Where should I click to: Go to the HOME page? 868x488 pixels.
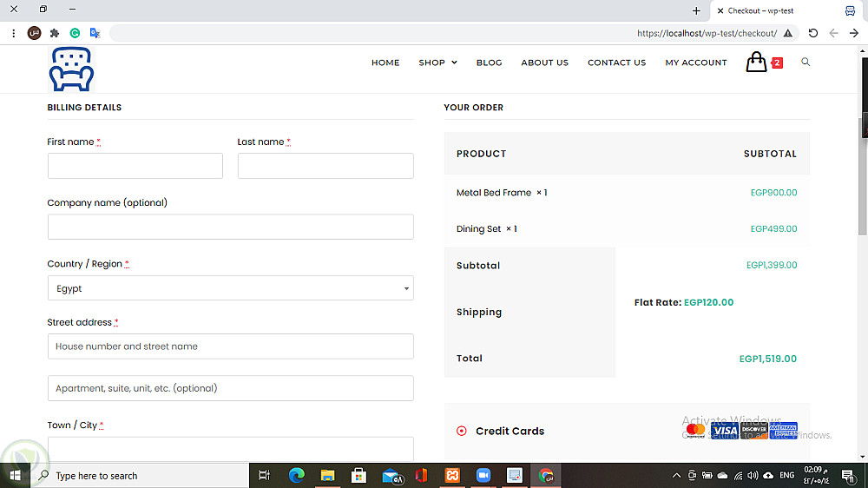coord(385,63)
